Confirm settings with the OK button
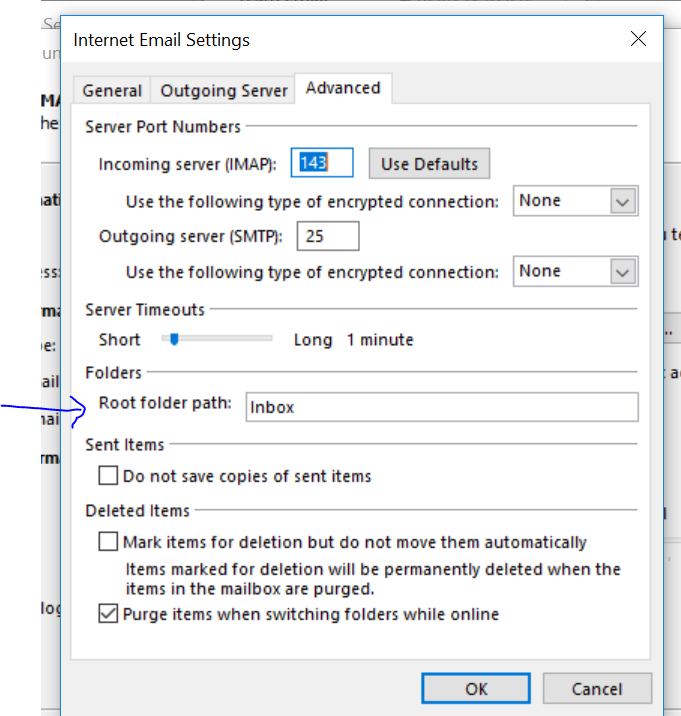 pyautogui.click(x=476, y=689)
